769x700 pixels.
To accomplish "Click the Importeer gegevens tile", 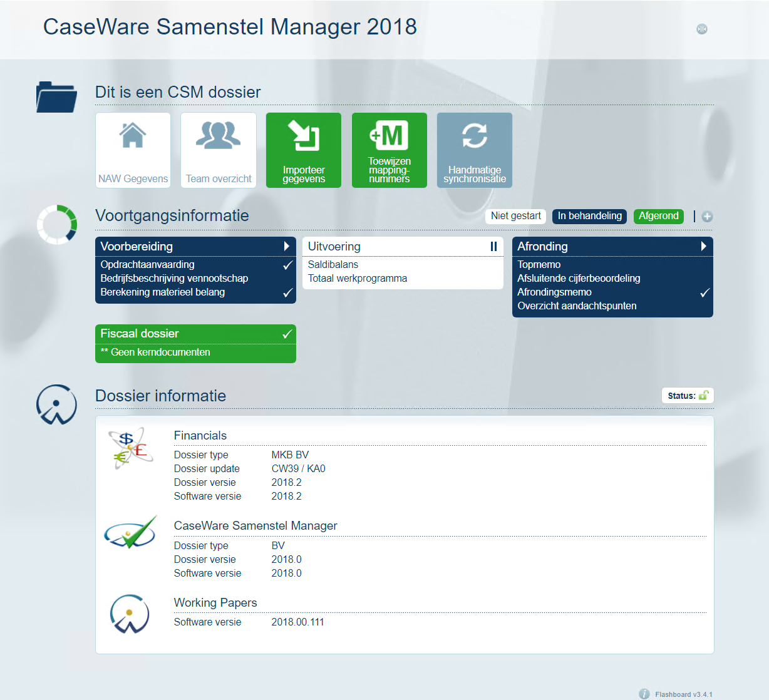I will coord(304,150).
